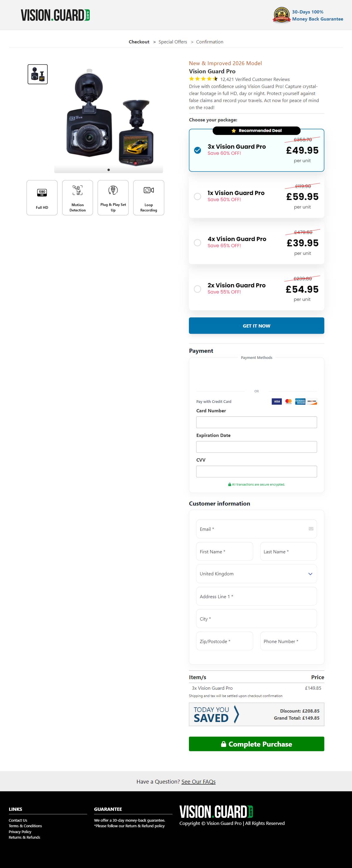Click the footer Vision Guard Pro logo
The height and width of the screenshot is (868, 352).
(216, 811)
